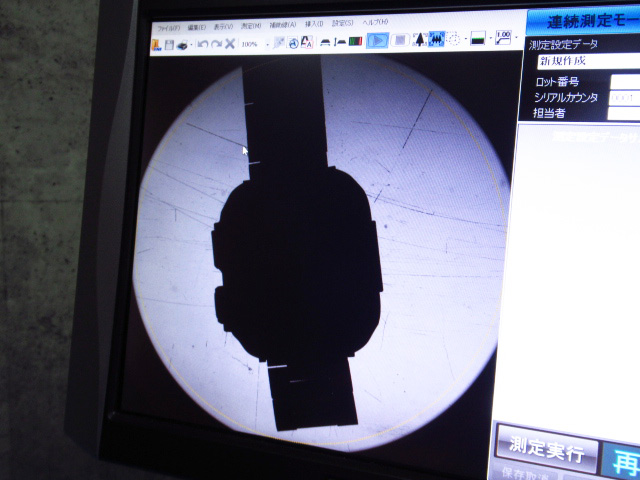Viewport: 640px width, 480px height.
Task: Click the text annotation A icon
Action: tap(306, 42)
